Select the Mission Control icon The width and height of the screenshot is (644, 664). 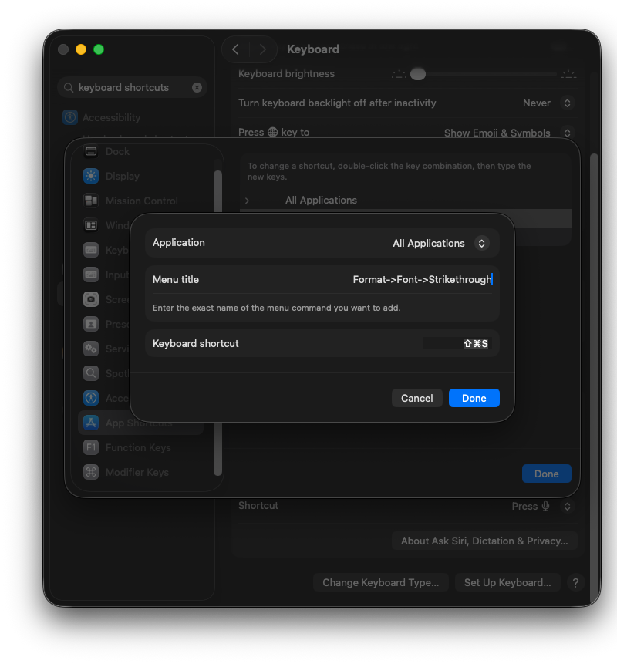coord(91,201)
